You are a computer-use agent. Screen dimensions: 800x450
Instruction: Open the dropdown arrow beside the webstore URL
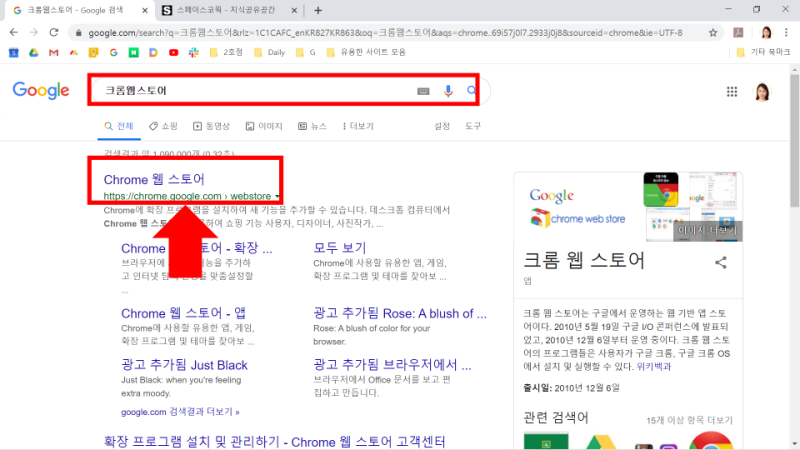click(x=277, y=196)
